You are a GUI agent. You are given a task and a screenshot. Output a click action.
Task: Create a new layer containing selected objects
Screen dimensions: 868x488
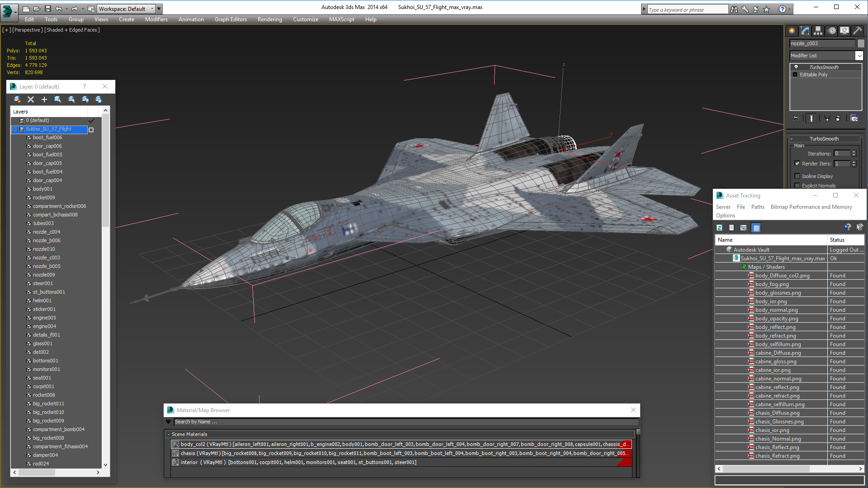tap(17, 99)
